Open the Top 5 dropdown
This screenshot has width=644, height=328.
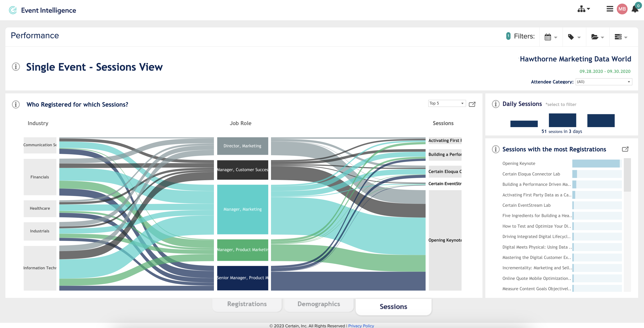[x=447, y=103]
